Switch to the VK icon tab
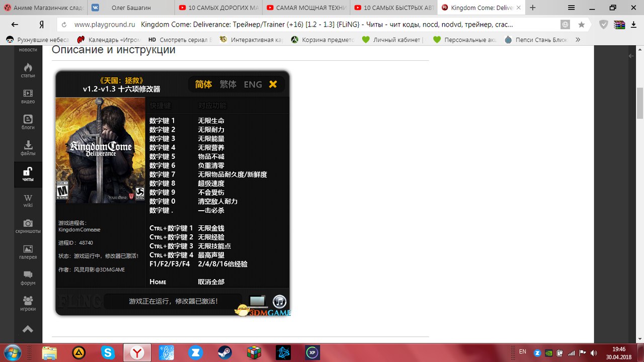644x362 pixels. [x=95, y=8]
